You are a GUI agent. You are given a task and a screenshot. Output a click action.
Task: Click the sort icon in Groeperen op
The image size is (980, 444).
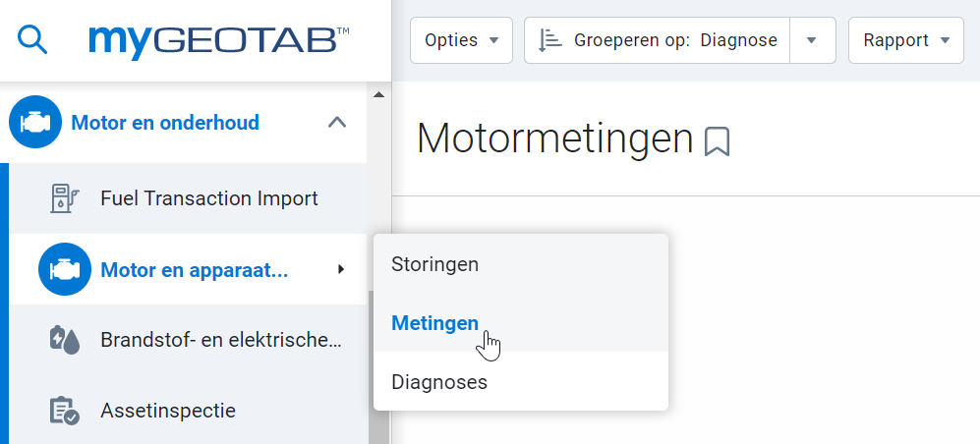(550, 40)
